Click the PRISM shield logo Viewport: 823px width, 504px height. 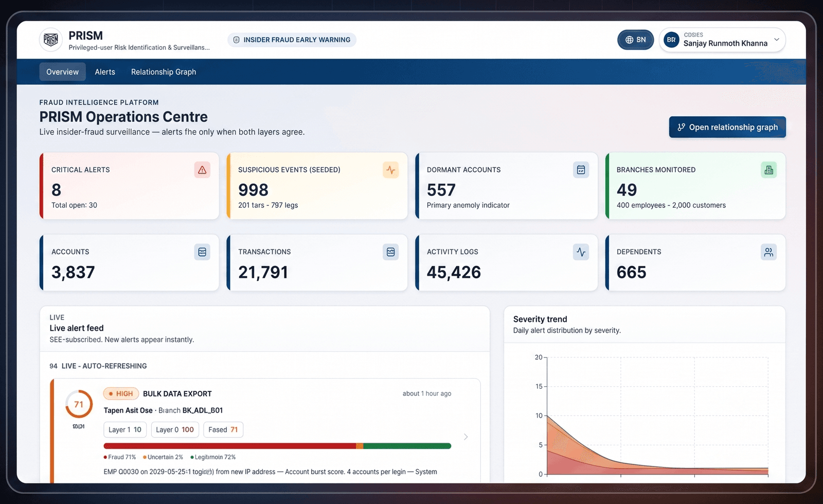(x=51, y=40)
